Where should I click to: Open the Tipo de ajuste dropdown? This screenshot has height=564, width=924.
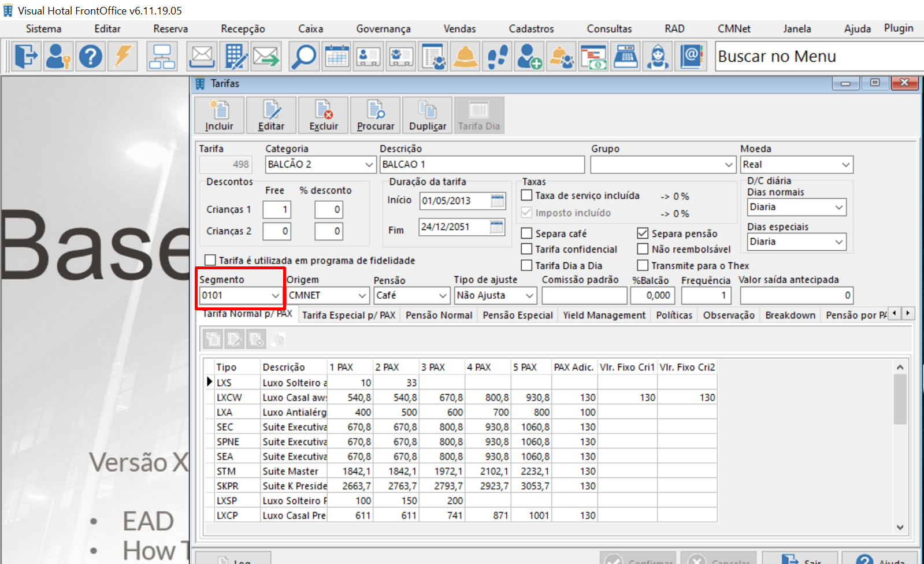tap(529, 295)
